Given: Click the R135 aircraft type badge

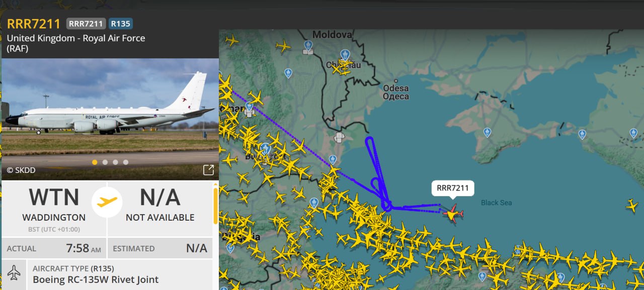Looking at the screenshot, I should point(121,24).
